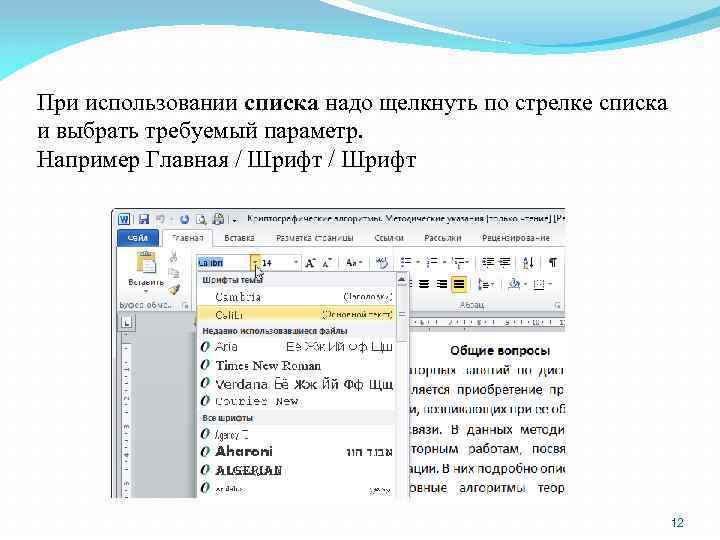This screenshot has width=720, height=540.
Task: Click the Bullets list icon
Action: point(406,262)
